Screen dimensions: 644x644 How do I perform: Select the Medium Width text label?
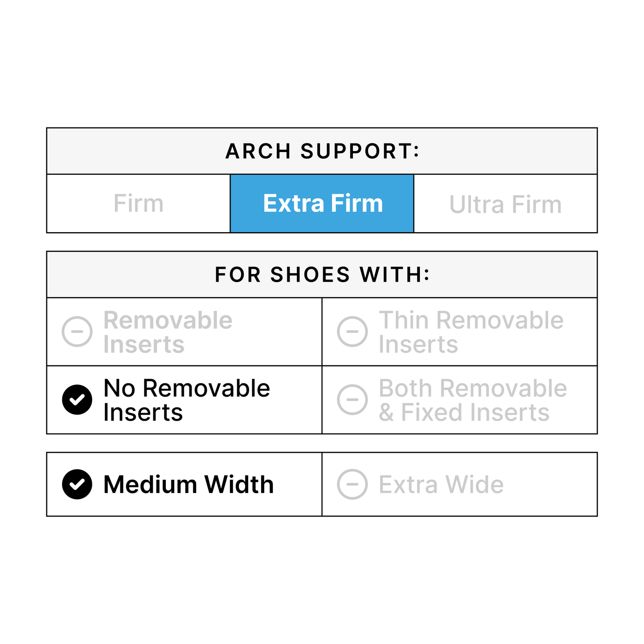click(189, 484)
